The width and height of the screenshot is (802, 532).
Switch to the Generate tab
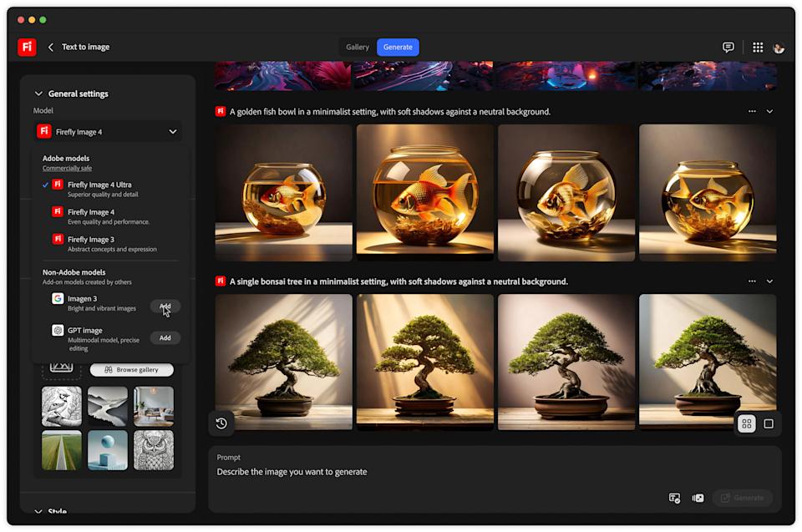click(x=398, y=47)
